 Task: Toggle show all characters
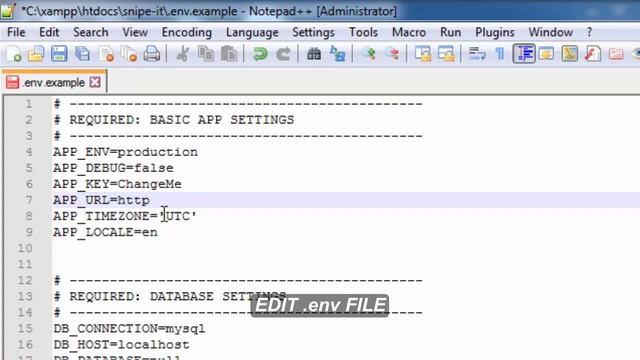tap(500, 54)
